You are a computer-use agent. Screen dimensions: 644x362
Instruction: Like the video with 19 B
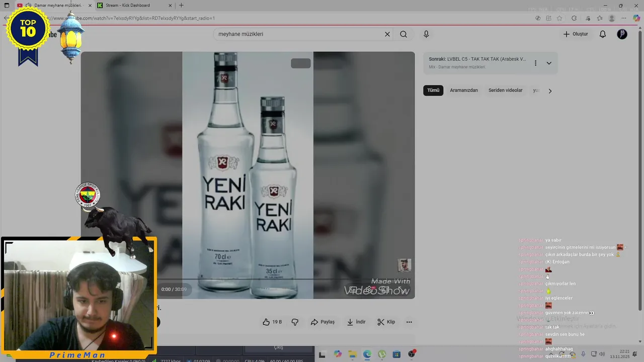[272, 322]
